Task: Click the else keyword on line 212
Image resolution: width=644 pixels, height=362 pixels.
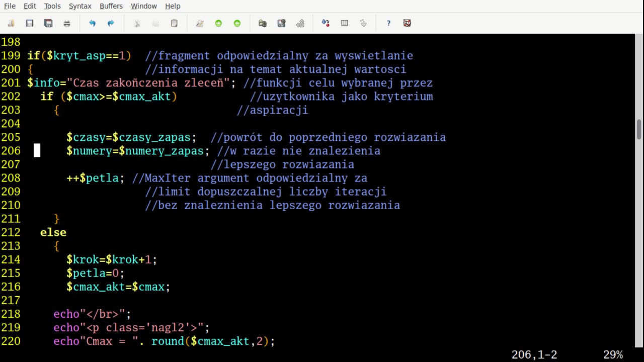Action: point(53,232)
